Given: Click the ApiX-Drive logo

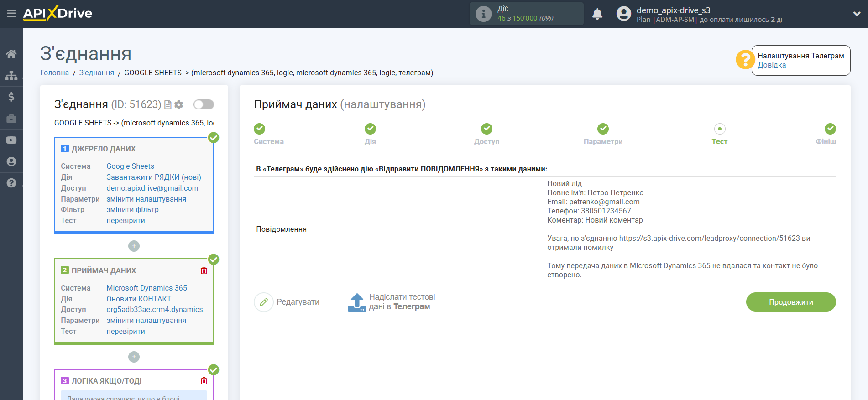Looking at the screenshot, I should 58,13.
